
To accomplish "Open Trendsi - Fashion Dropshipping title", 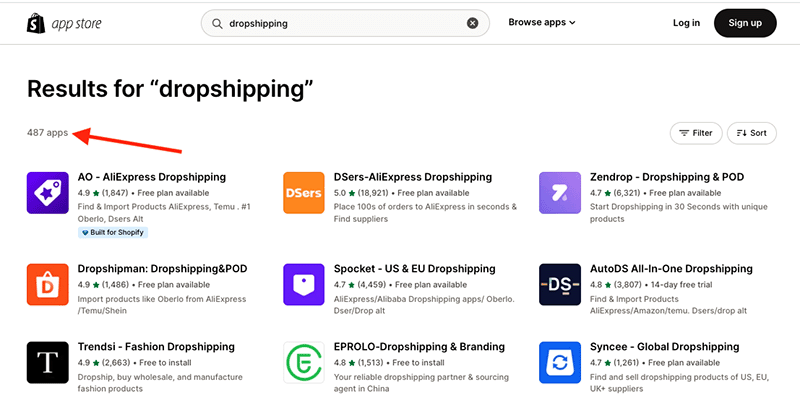I will click(156, 347).
